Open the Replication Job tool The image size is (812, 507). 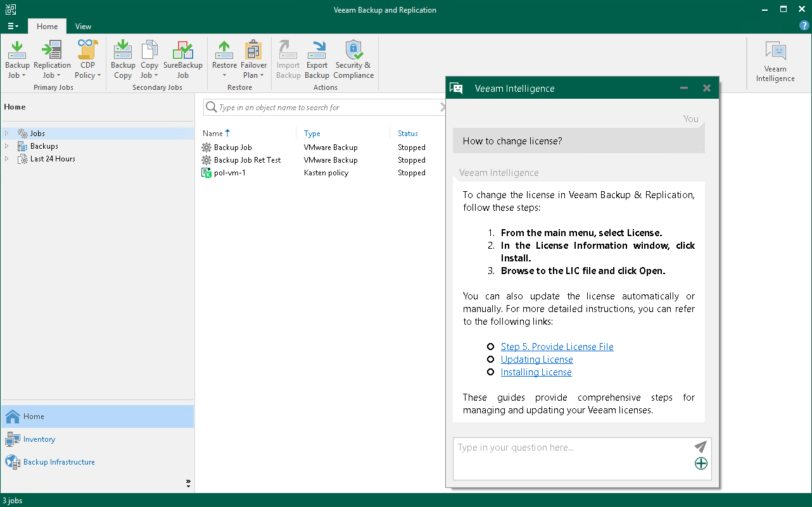click(x=52, y=60)
